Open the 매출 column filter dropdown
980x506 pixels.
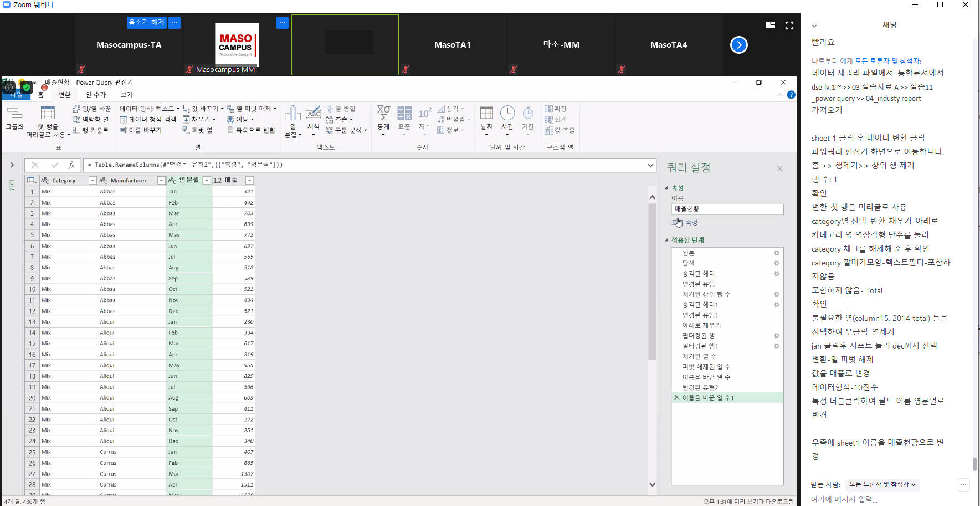pyautogui.click(x=249, y=181)
